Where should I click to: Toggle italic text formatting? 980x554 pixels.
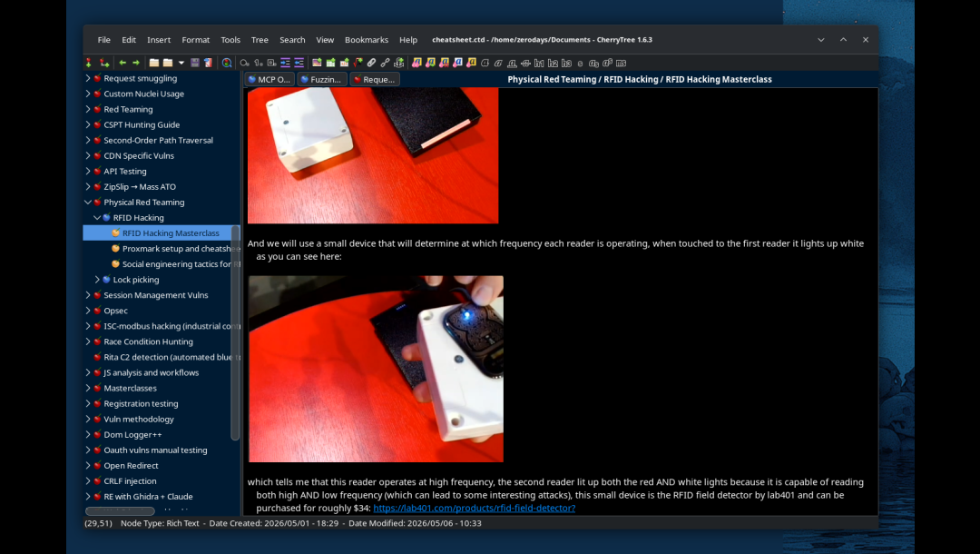(498, 63)
